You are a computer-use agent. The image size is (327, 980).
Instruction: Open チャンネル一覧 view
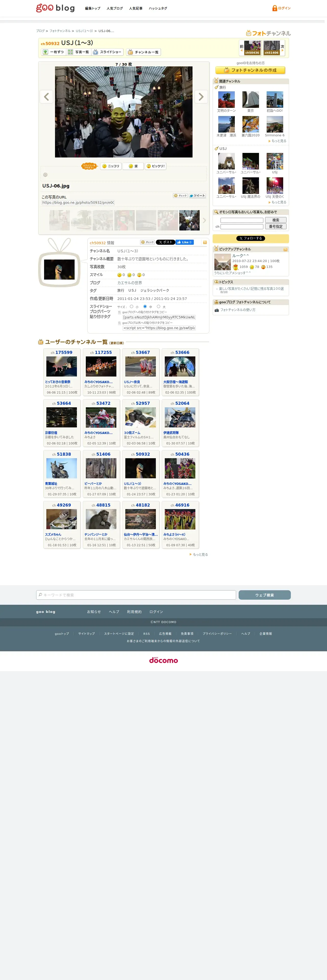tap(144, 52)
